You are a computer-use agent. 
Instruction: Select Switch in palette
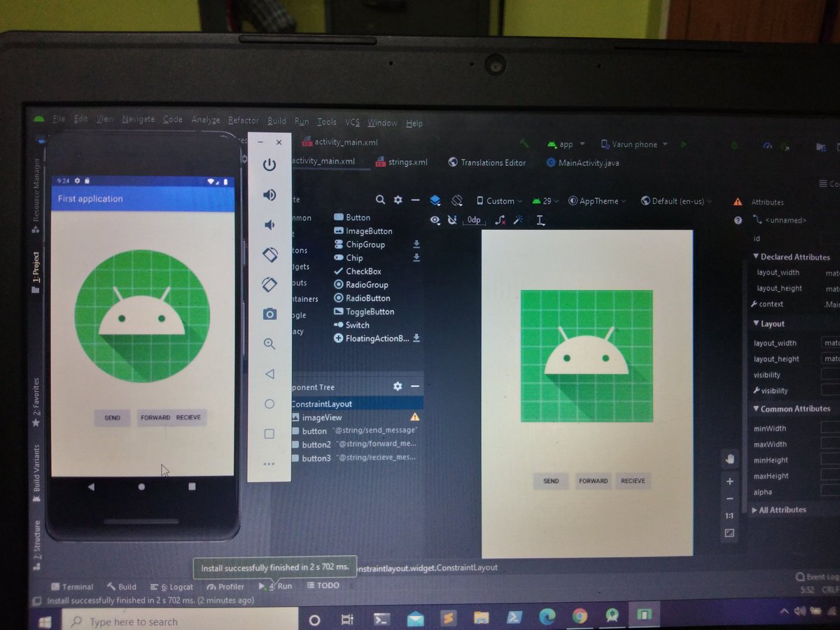point(351,325)
